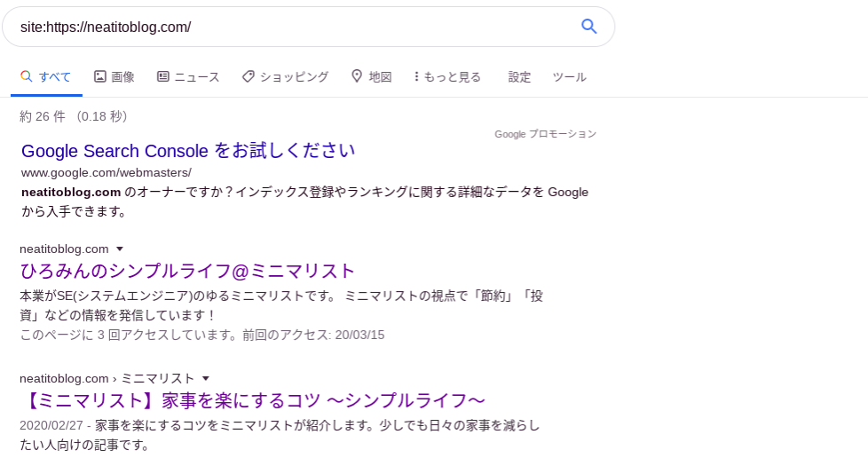Click the 画像 image icon

(x=99, y=76)
